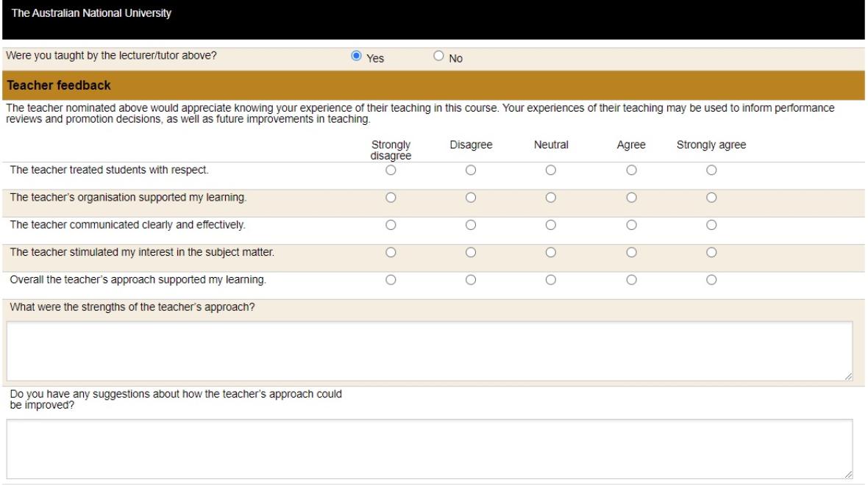The width and height of the screenshot is (868, 485).
Task: Pick Disagree for communicated clearly and effectively
Action: pyautogui.click(x=471, y=225)
